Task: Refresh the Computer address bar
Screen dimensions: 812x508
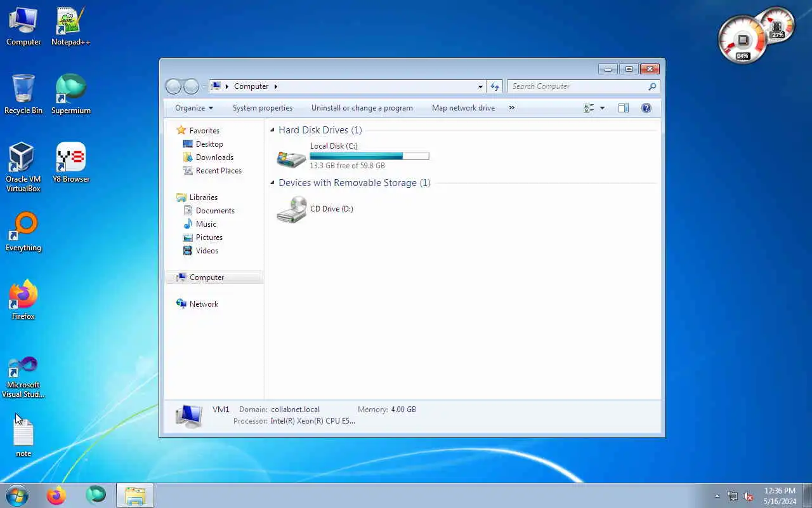Action: point(495,86)
